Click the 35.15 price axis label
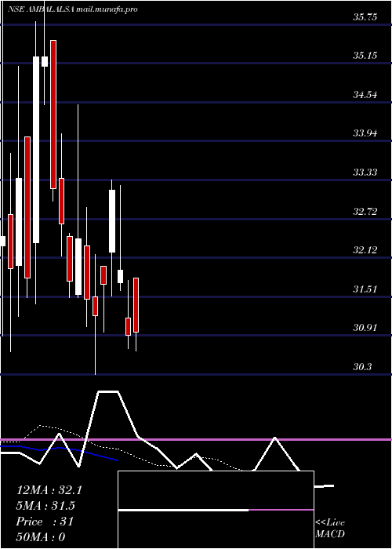392x549 pixels. pyautogui.click(x=365, y=56)
